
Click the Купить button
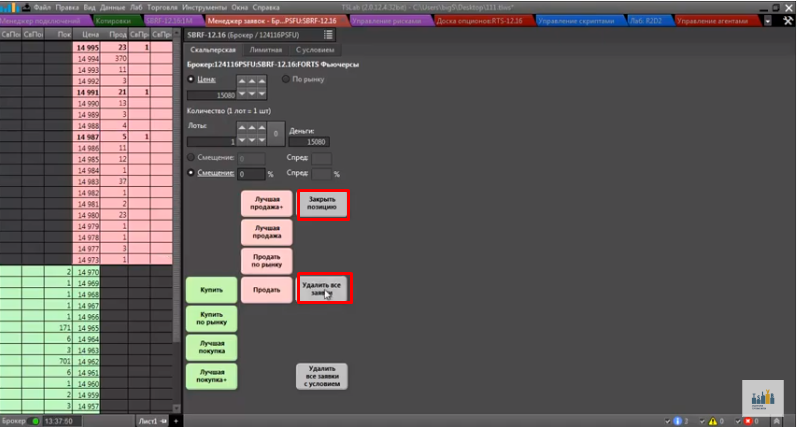tap(211, 290)
